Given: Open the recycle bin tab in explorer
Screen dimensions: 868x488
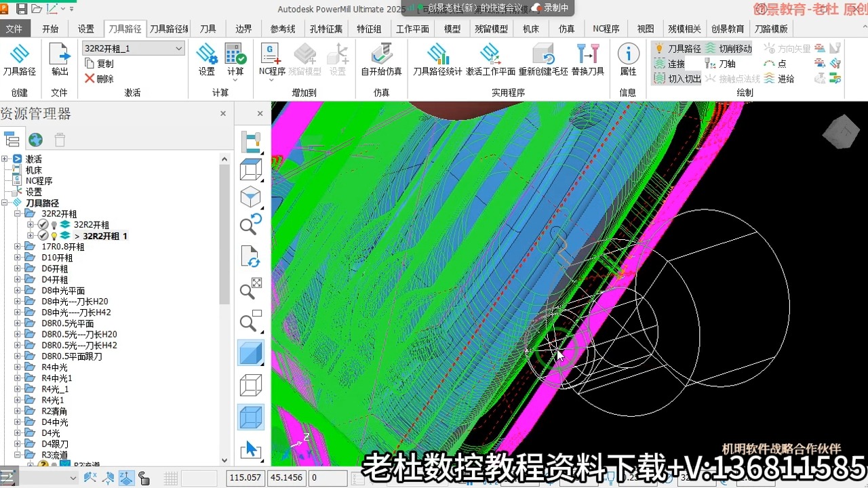Looking at the screenshot, I should point(60,140).
